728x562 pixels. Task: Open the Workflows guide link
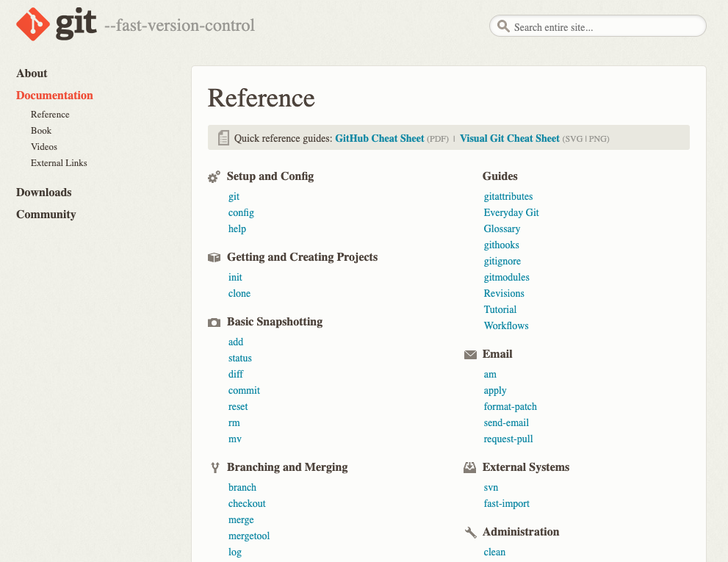[x=506, y=326]
